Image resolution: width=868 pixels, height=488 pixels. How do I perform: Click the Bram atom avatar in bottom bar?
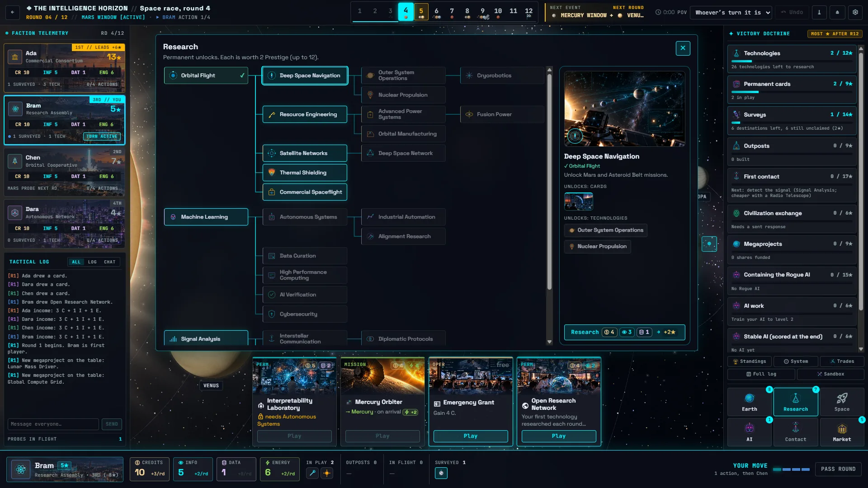(x=21, y=469)
